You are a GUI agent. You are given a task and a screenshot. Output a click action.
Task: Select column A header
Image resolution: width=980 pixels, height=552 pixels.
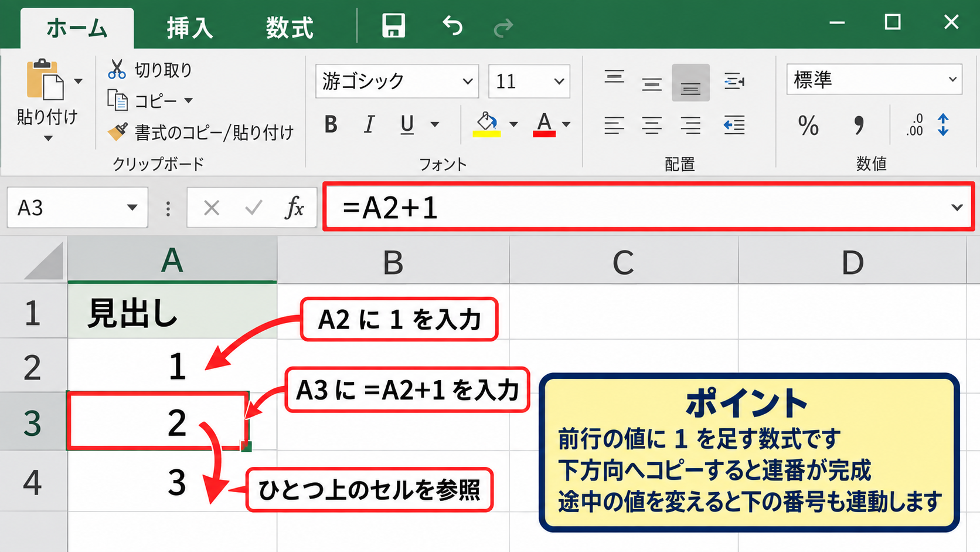172,260
